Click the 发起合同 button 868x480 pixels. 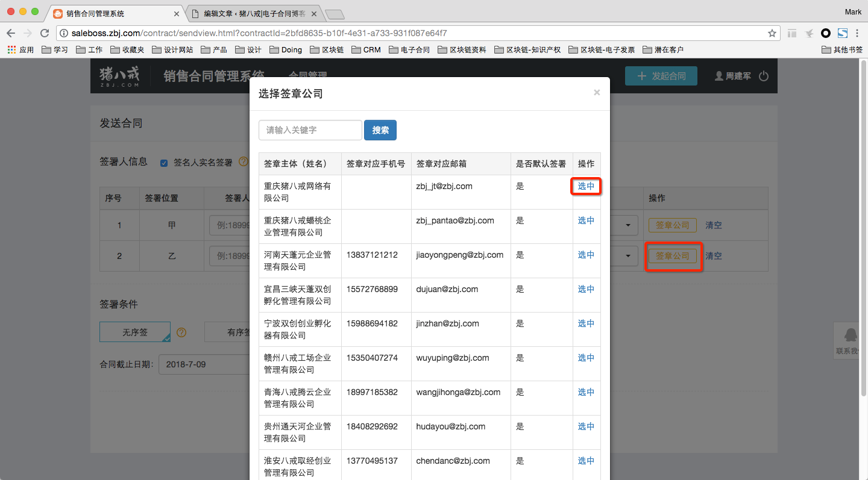[661, 76]
